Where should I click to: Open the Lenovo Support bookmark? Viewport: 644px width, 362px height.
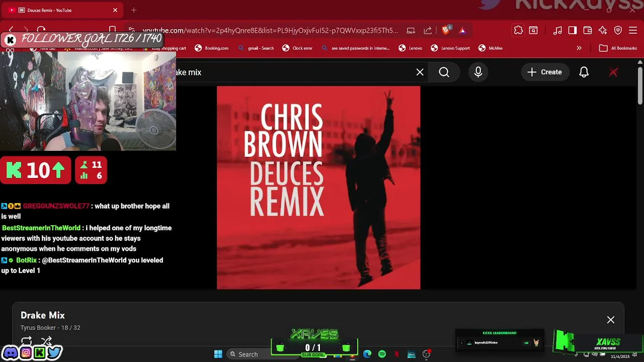click(x=450, y=48)
